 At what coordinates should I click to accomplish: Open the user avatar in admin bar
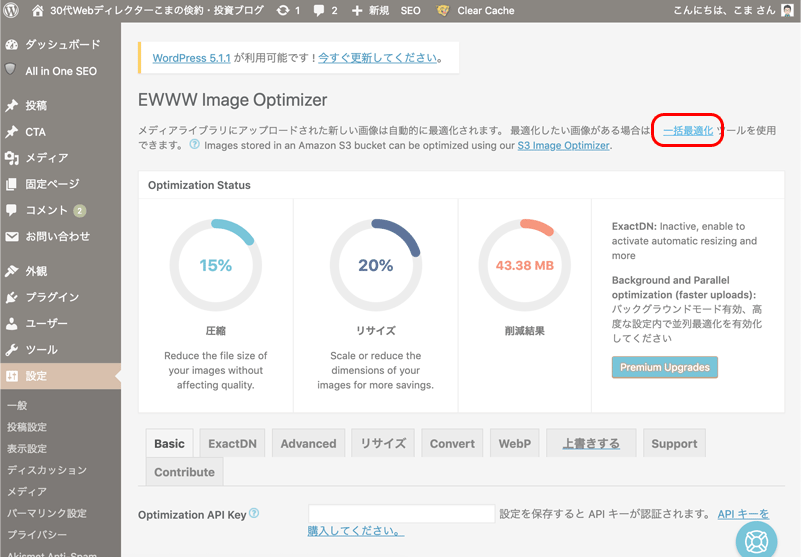(x=788, y=10)
